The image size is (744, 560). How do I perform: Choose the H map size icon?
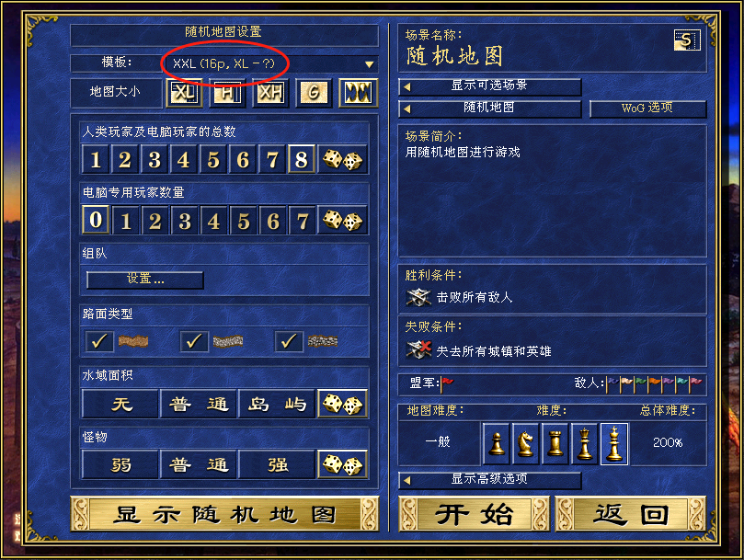(227, 93)
